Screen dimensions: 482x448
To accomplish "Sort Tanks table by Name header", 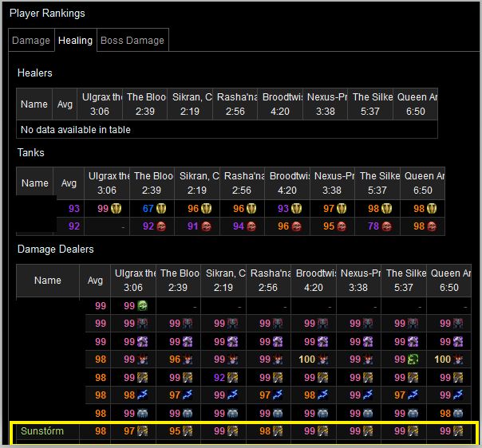I will [35, 183].
